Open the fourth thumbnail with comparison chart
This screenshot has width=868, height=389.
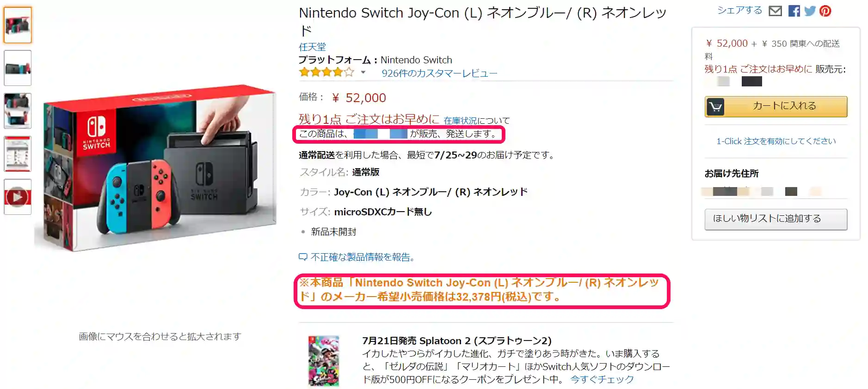(x=18, y=154)
